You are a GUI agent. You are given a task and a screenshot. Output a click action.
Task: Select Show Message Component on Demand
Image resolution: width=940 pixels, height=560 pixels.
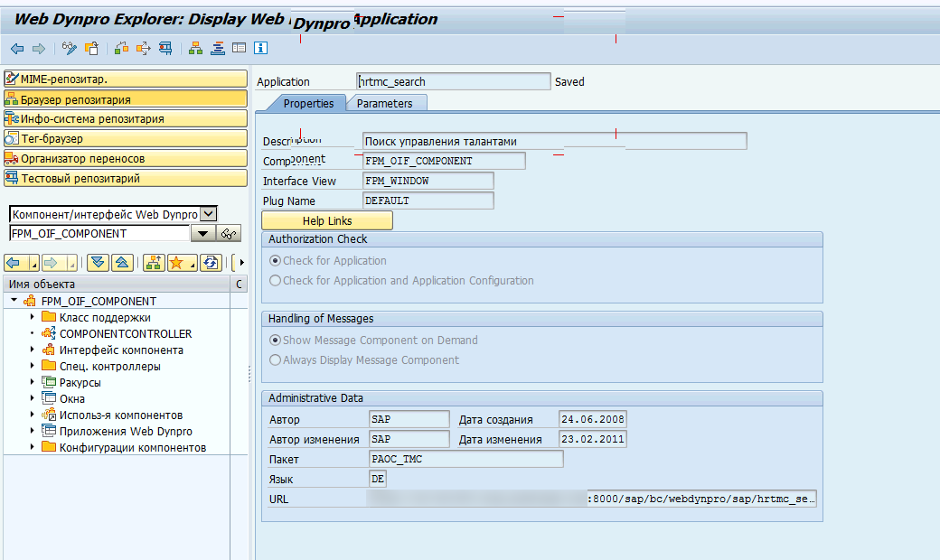pyautogui.click(x=275, y=341)
